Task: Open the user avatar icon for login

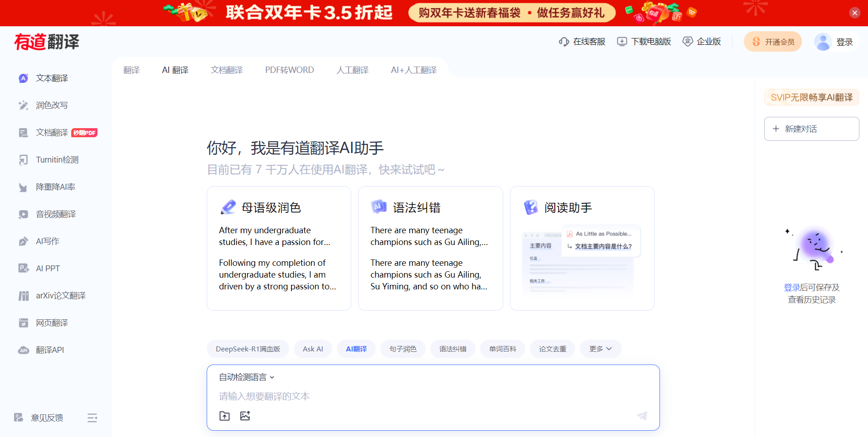Action: (x=823, y=42)
